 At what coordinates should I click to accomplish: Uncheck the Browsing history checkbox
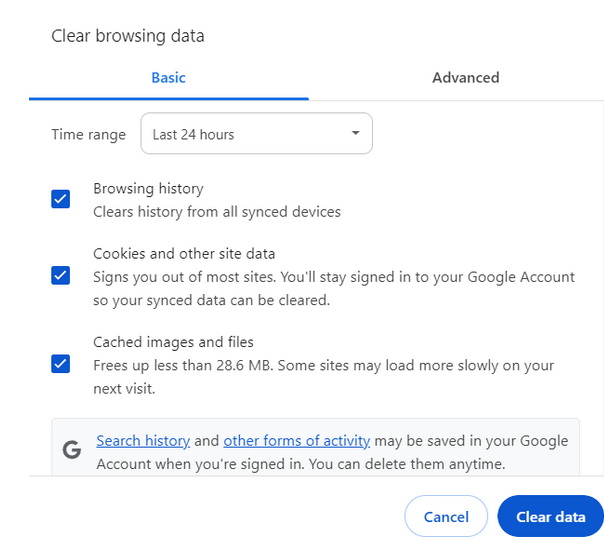coord(61,199)
